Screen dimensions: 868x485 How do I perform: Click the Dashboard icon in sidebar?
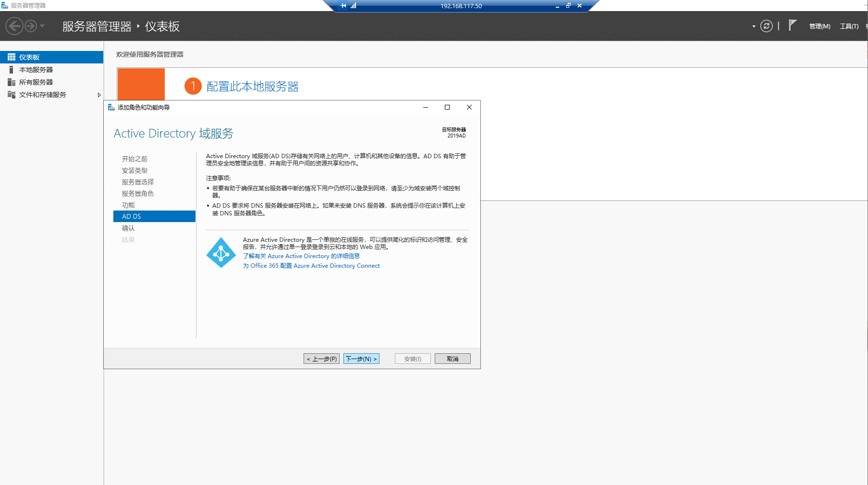(x=12, y=57)
